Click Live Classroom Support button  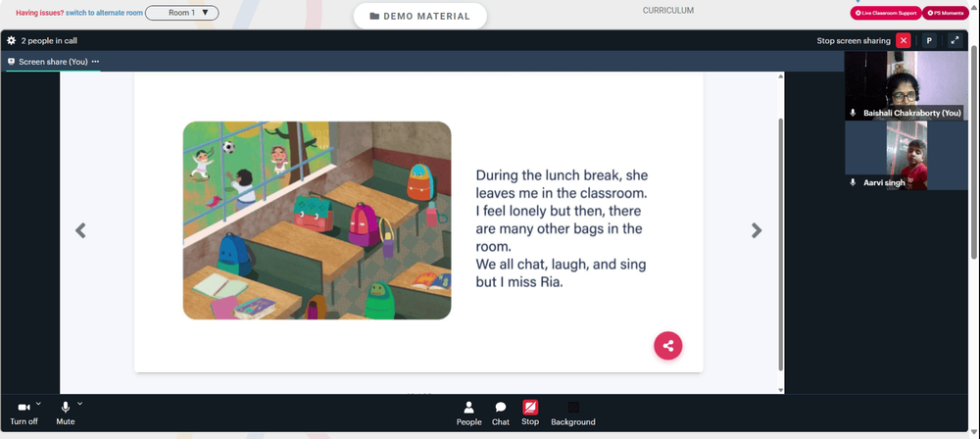point(886,13)
